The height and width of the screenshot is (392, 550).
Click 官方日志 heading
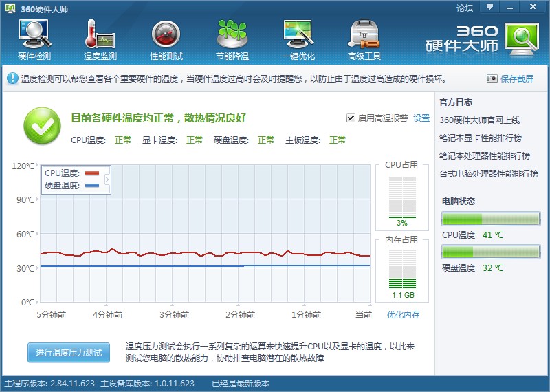(x=456, y=102)
